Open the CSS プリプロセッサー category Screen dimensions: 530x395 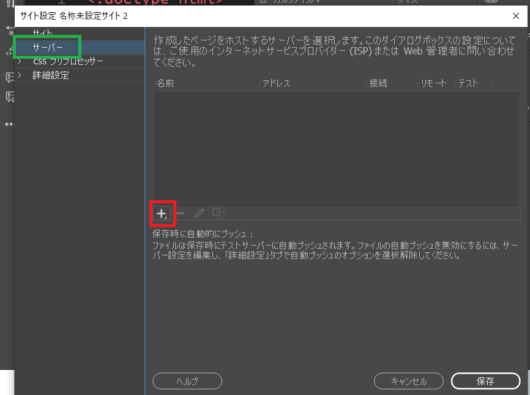coord(68,61)
